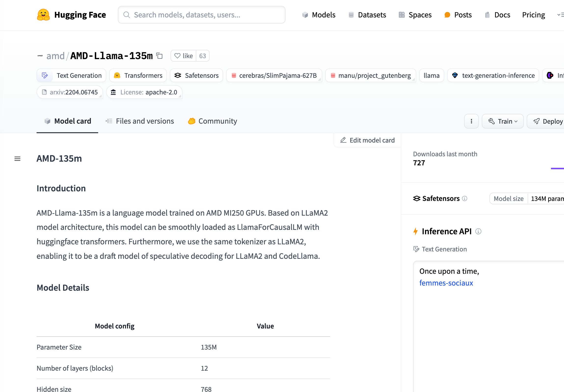This screenshot has width=564, height=392.
Task: Click Safetensors tag stack icon
Action: [178, 75]
